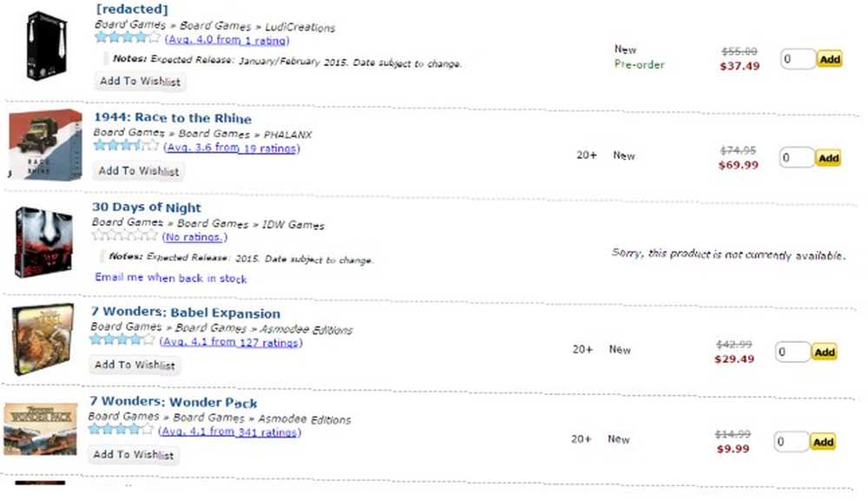
Task: Click star rating icons for 1944: Race to the Rhine
Action: point(126,146)
